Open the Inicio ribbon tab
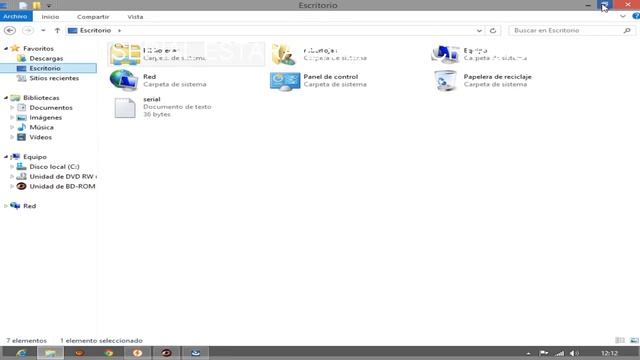The height and width of the screenshot is (360, 640). tap(50, 17)
